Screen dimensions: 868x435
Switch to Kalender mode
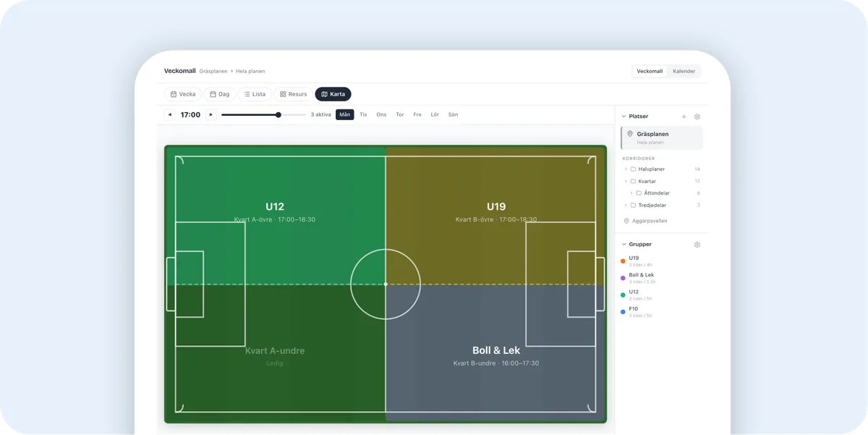[684, 71]
